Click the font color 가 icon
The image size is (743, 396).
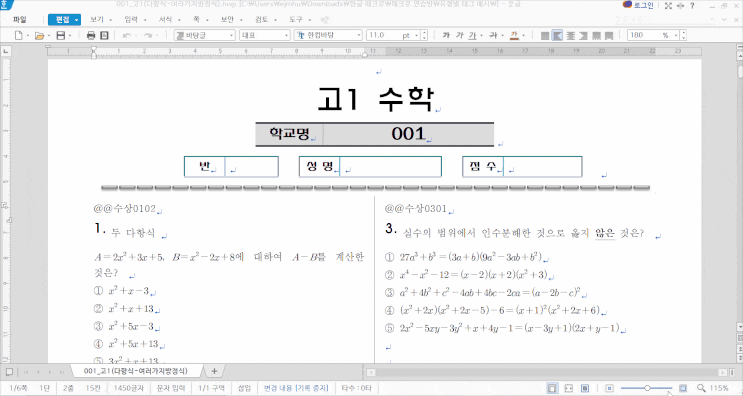tap(514, 36)
